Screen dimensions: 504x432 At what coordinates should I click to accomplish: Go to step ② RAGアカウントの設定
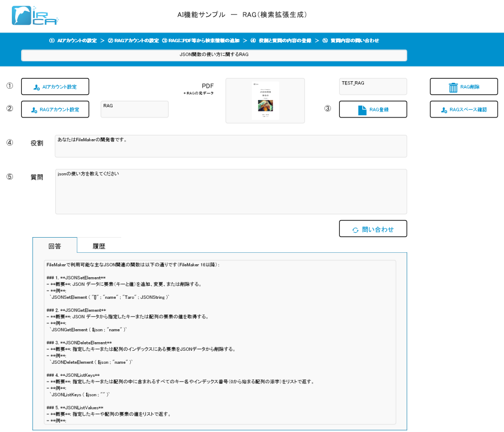133,41
